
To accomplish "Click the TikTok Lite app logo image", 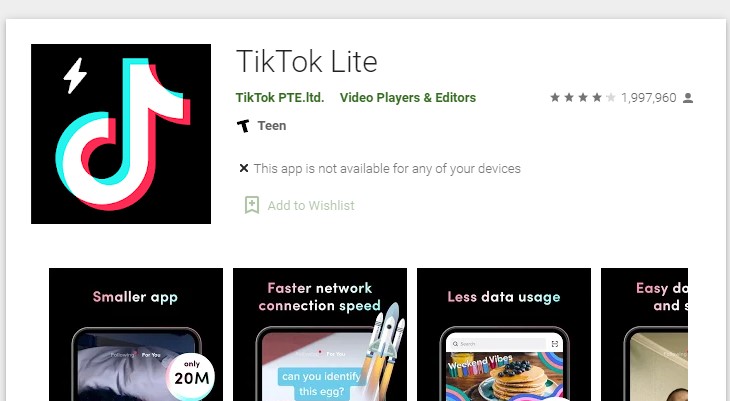I will [x=121, y=134].
